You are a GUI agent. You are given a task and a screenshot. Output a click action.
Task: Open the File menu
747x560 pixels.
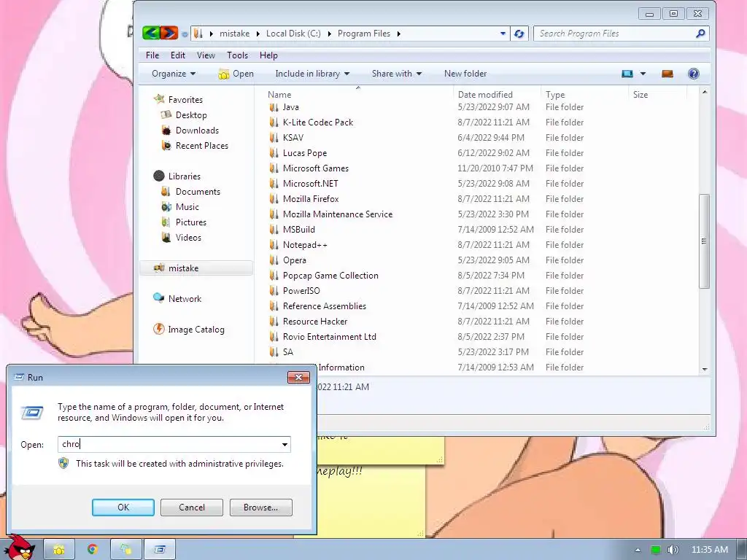point(152,55)
